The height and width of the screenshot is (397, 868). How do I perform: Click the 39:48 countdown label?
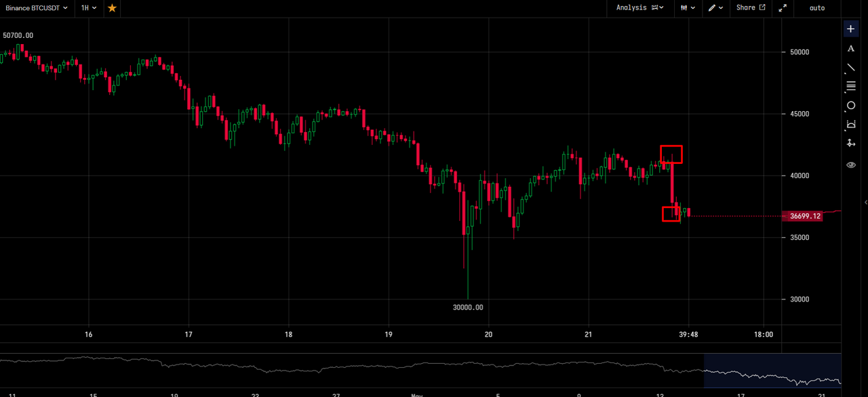click(x=689, y=335)
